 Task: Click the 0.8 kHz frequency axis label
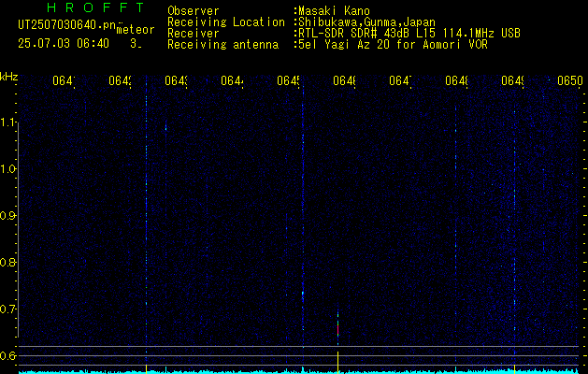click(7, 262)
